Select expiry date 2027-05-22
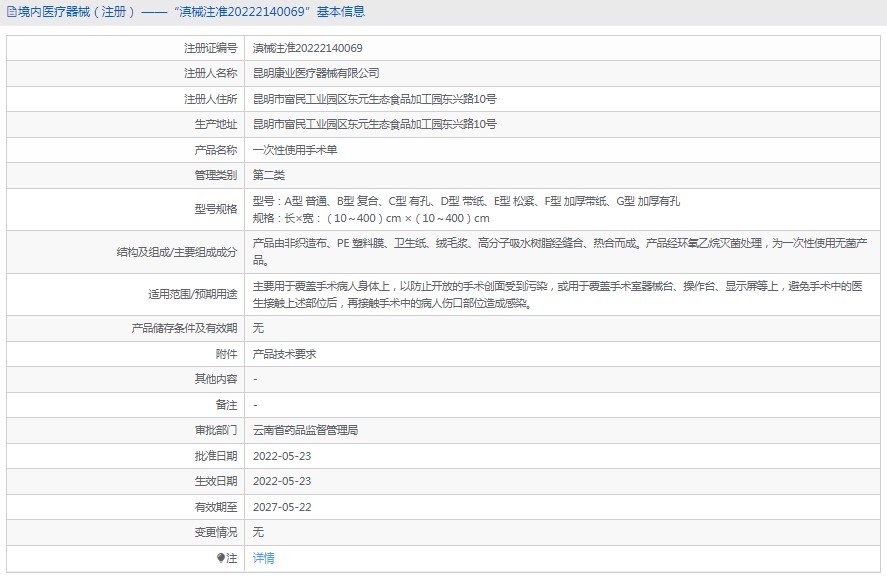The height and width of the screenshot is (579, 887). click(282, 507)
